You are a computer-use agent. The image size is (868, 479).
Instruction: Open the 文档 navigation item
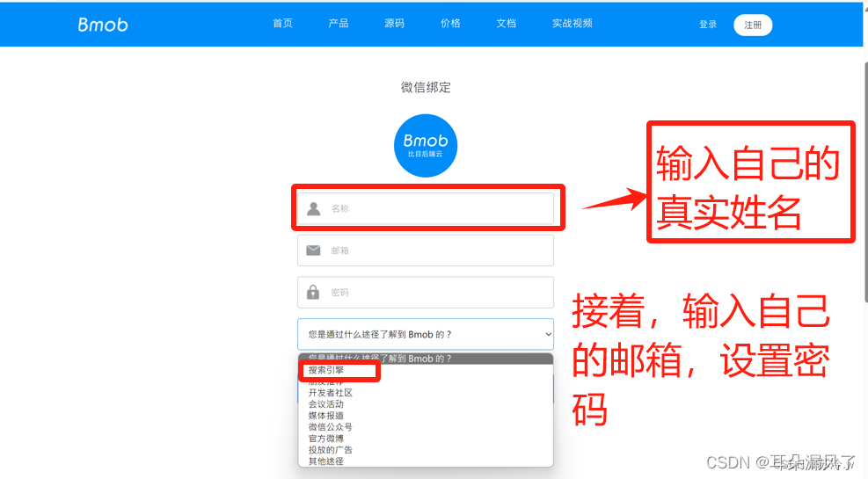(x=506, y=23)
